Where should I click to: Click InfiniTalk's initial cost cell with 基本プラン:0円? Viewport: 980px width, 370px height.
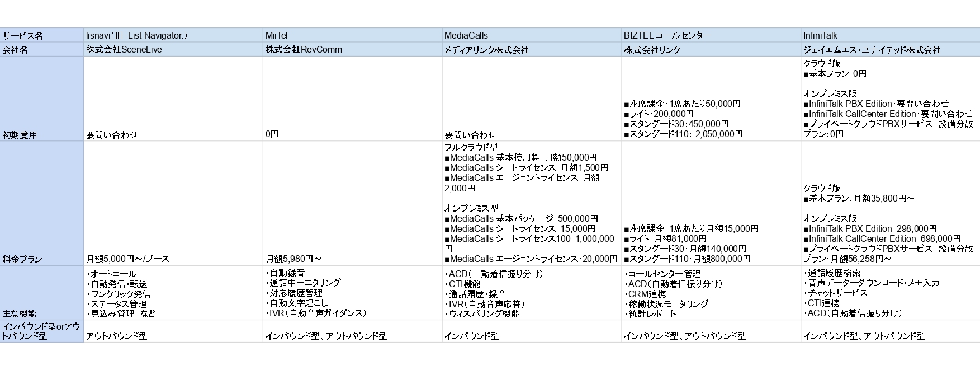(x=891, y=99)
